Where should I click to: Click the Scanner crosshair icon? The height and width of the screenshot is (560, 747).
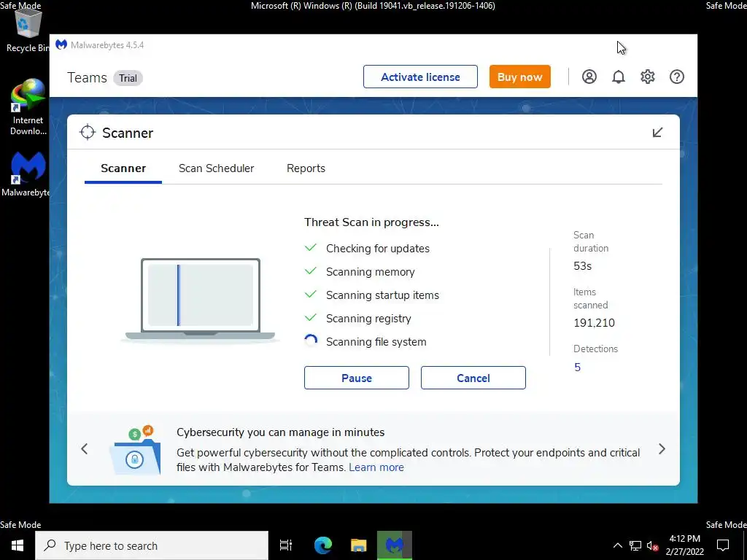[x=88, y=133]
